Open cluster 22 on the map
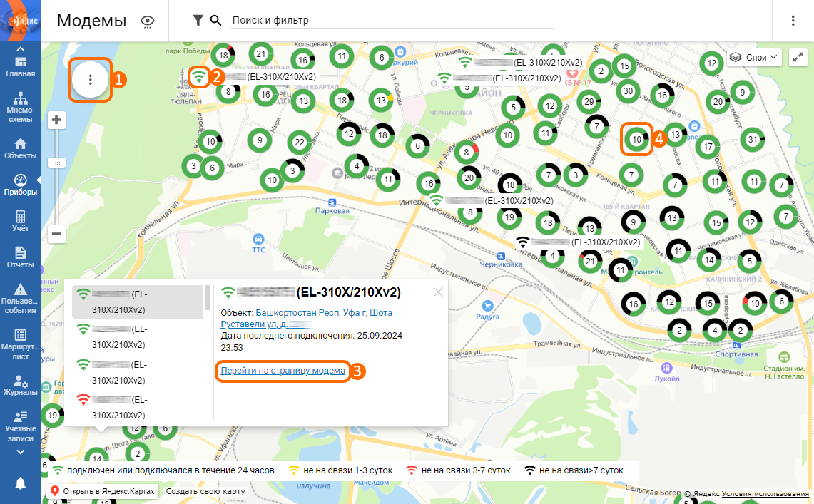Viewport: 814px width, 504px height. (x=300, y=143)
